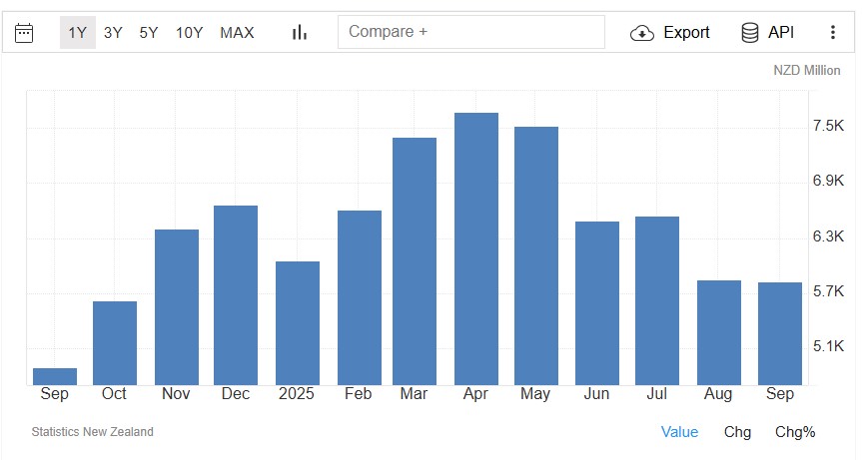This screenshot has width=868, height=460.
Task: Select the 1Y time range
Action: tap(78, 33)
